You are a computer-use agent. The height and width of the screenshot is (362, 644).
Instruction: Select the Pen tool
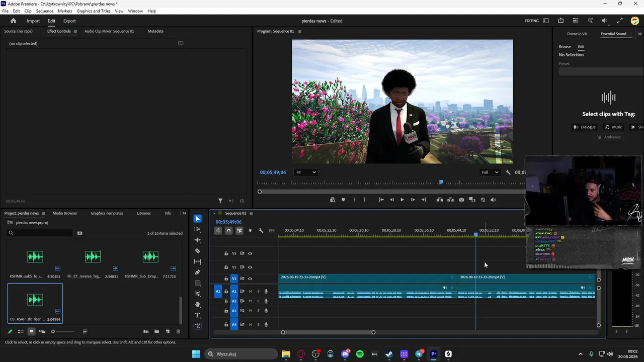click(197, 272)
